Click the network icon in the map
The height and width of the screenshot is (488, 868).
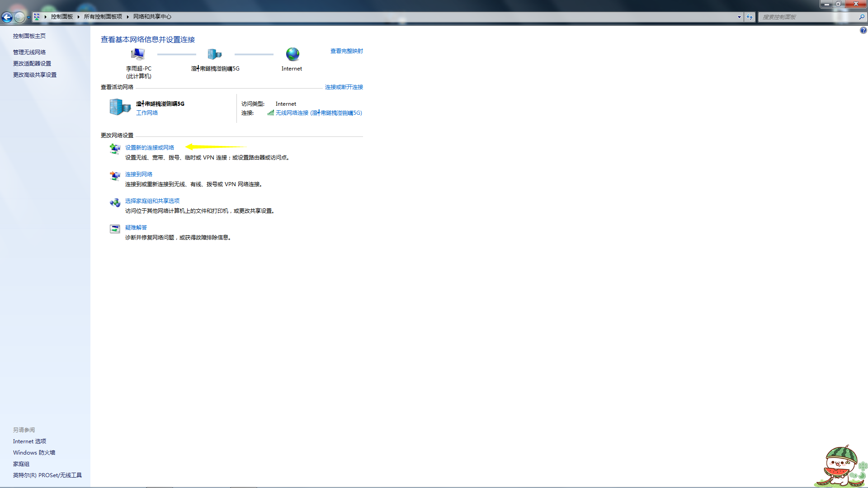(x=215, y=54)
